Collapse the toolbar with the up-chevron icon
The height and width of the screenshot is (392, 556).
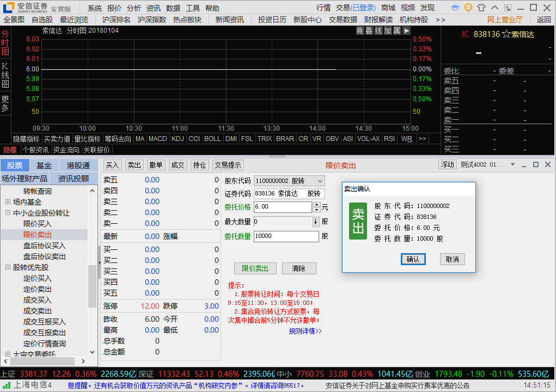pyautogui.click(x=494, y=8)
